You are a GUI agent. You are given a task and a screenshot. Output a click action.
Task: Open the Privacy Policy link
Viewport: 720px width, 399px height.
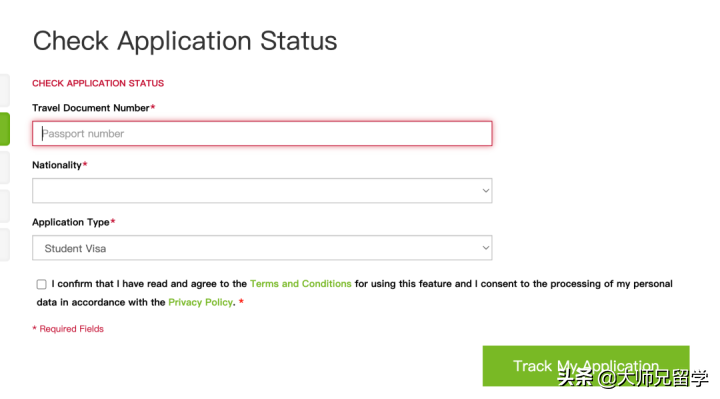pyautogui.click(x=201, y=302)
